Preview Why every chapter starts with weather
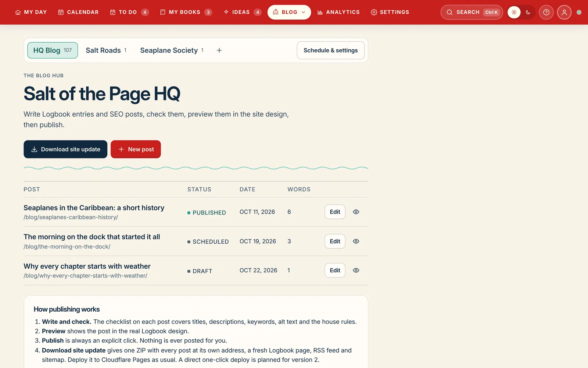 point(356,270)
